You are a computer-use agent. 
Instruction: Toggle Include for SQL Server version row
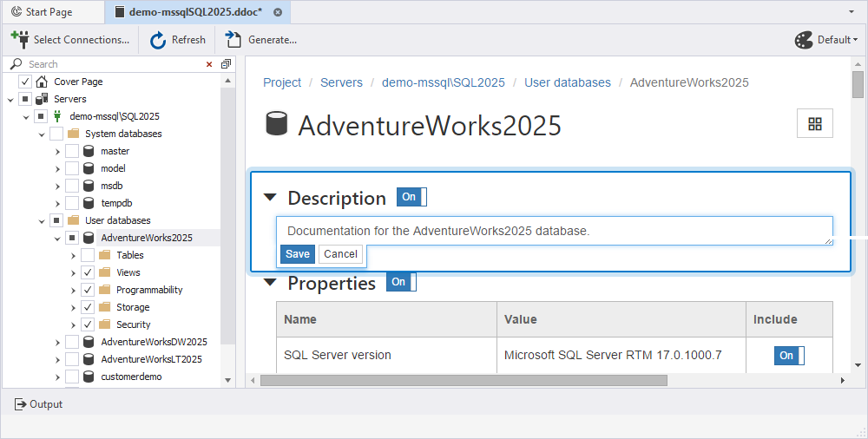click(789, 356)
